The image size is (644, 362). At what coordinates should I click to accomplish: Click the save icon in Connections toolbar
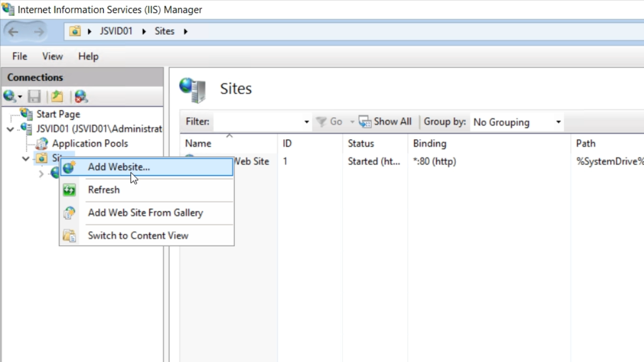34,96
